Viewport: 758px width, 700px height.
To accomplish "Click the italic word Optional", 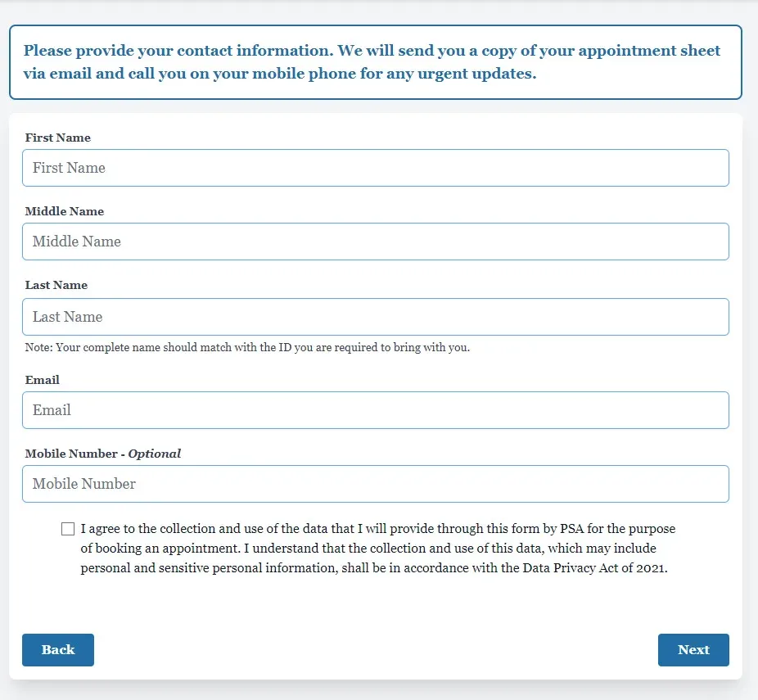I will 155,454.
